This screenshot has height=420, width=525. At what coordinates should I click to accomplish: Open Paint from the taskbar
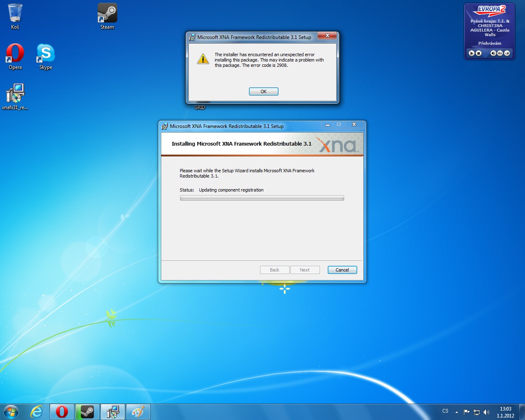pyautogui.click(x=138, y=411)
